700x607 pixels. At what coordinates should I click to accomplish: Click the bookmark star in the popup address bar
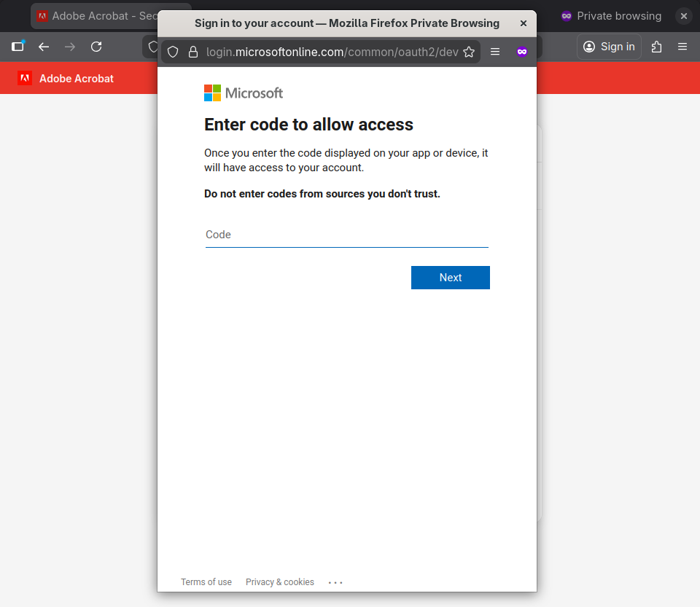click(x=469, y=52)
